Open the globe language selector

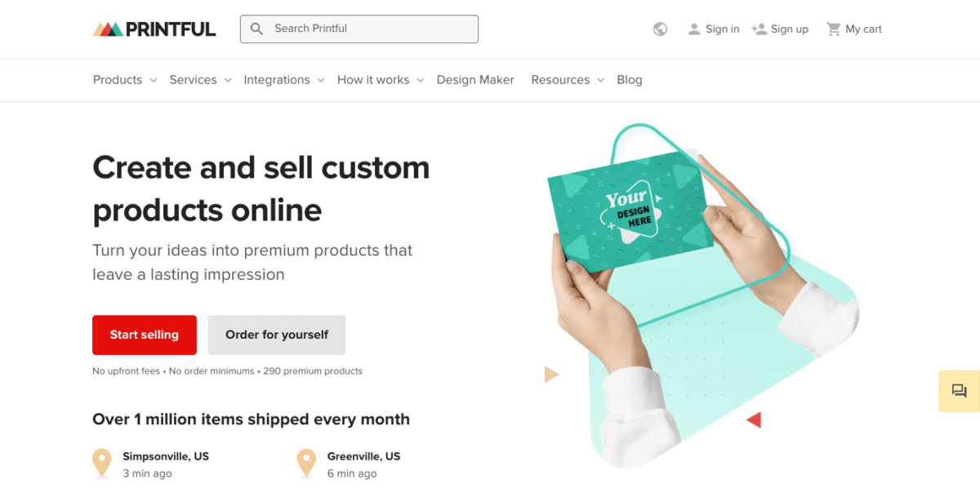tap(660, 29)
